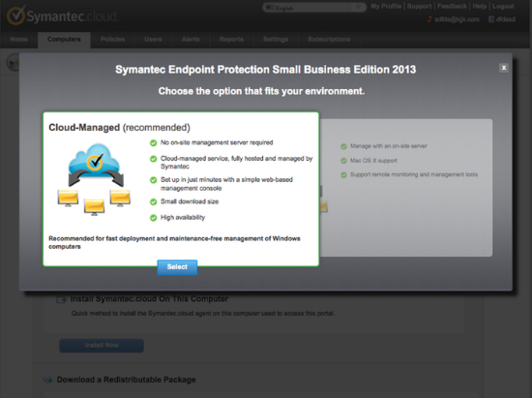Click the check icon beside High availability
The width and height of the screenshot is (532, 398).
point(154,218)
